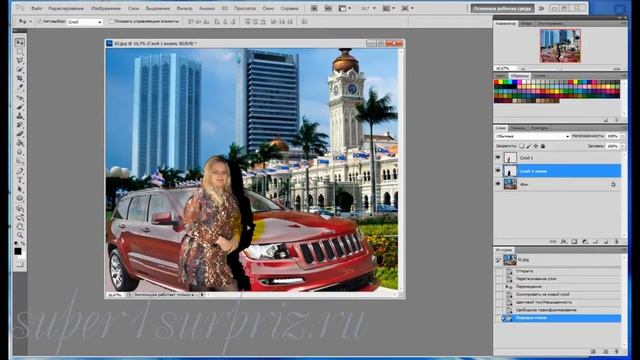The image size is (640, 360).
Task: Open Mini Bridge from the application bar
Action: tap(328, 8)
